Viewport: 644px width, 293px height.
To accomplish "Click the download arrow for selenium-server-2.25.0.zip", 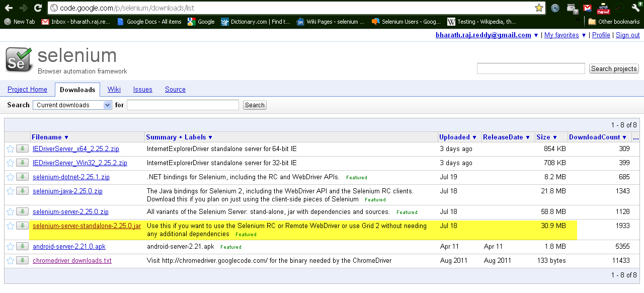I will coord(22,211).
